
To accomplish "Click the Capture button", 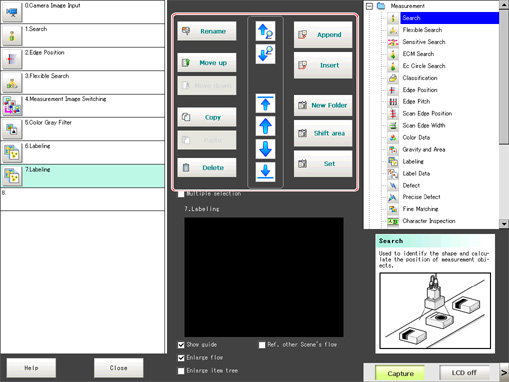I will coord(400,373).
